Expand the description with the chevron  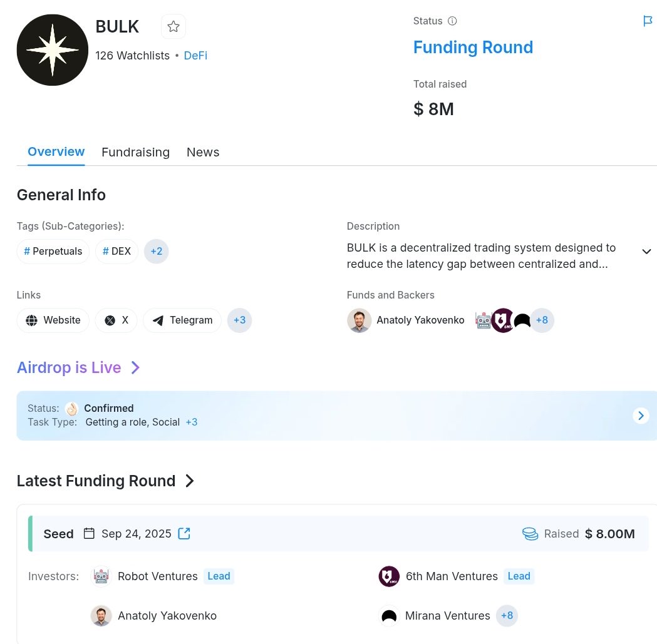pyautogui.click(x=646, y=251)
